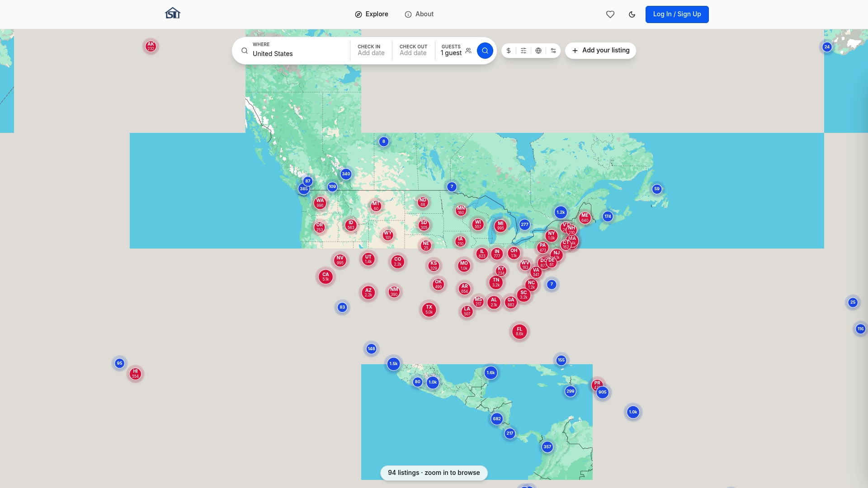Click Add your listing button
868x488 pixels.
click(600, 51)
